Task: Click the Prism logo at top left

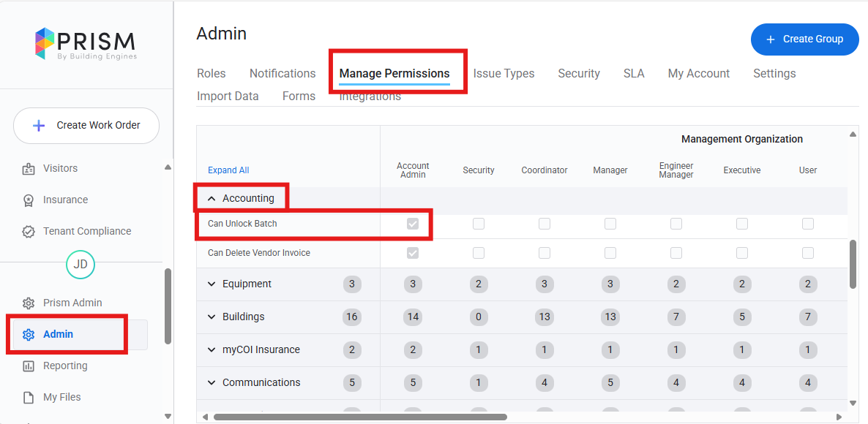Action: pos(86,43)
